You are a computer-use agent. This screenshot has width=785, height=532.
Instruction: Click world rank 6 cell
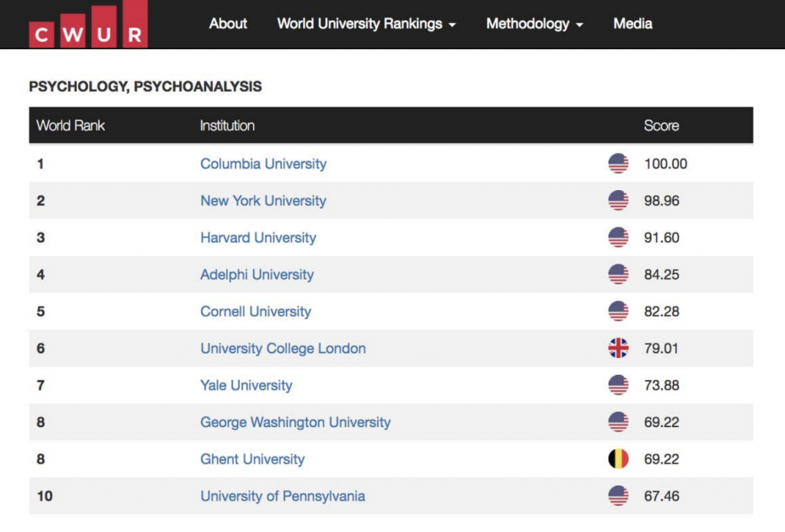coord(41,348)
